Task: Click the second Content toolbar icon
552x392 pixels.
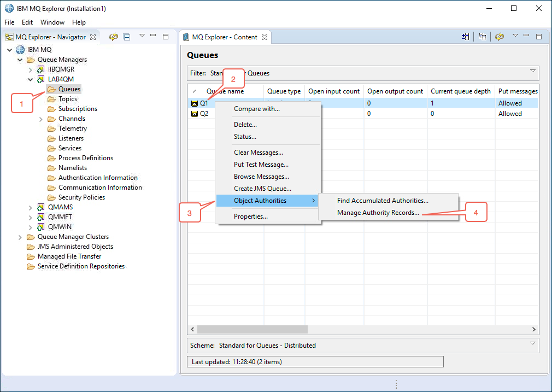Action: 483,36
